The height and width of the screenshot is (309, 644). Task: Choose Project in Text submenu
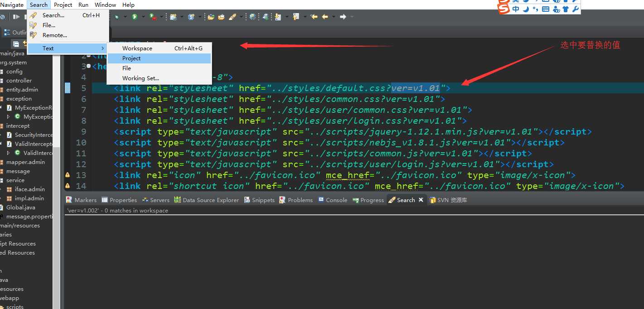(x=160, y=58)
